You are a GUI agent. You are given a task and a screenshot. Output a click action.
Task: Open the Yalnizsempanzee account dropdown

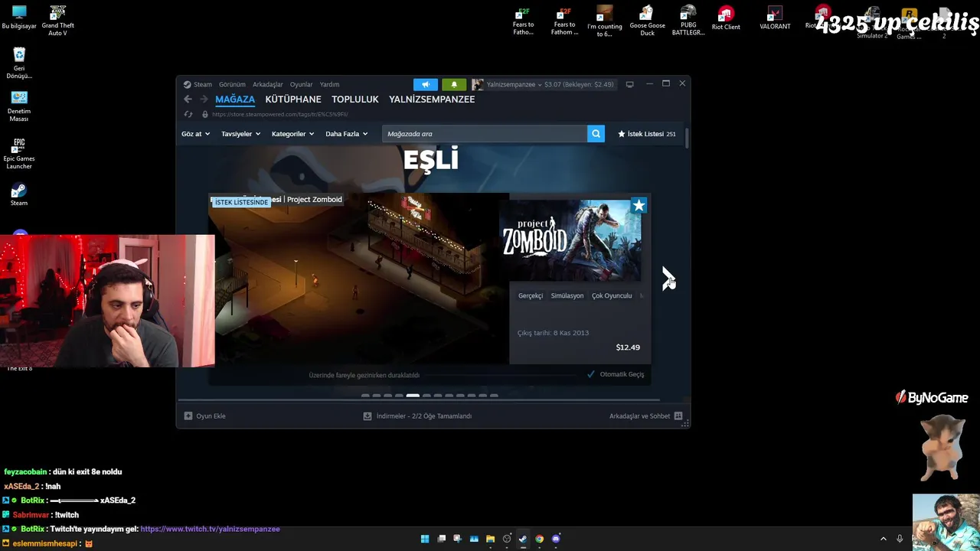point(514,84)
